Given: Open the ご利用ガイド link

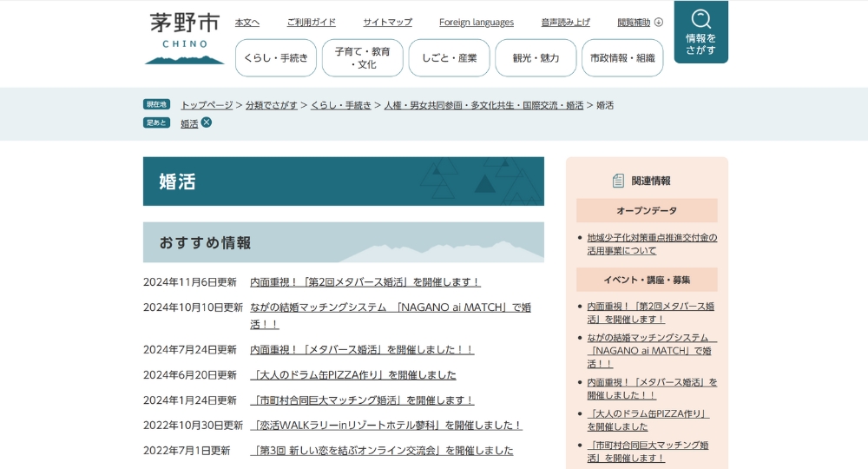Looking at the screenshot, I should tap(311, 23).
